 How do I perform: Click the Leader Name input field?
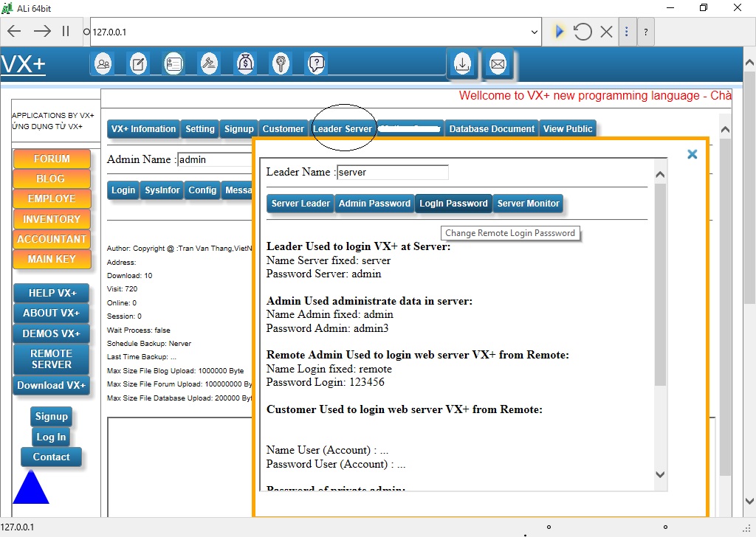[392, 173]
